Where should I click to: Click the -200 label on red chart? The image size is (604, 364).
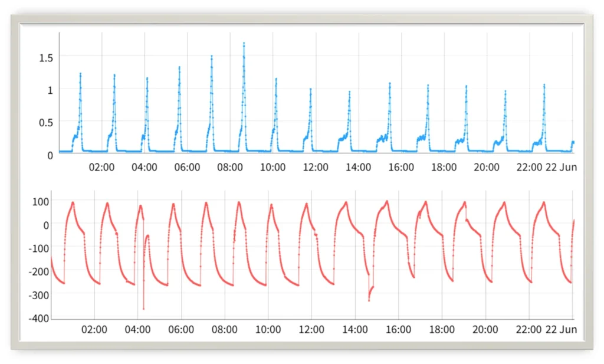pyautogui.click(x=39, y=272)
